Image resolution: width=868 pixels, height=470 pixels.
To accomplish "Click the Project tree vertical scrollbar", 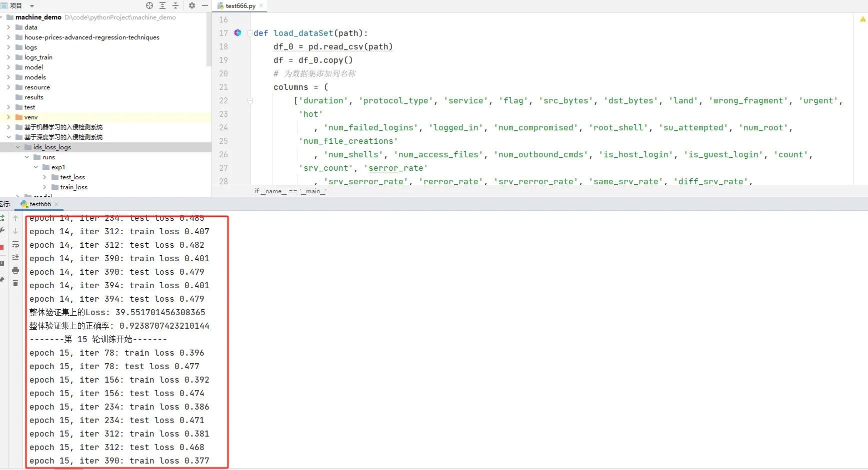I will pyautogui.click(x=209, y=40).
